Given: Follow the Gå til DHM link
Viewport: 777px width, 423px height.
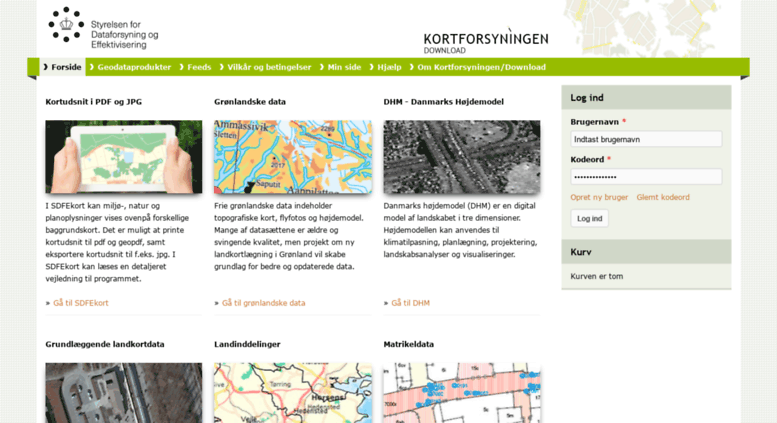Looking at the screenshot, I should (x=410, y=303).
